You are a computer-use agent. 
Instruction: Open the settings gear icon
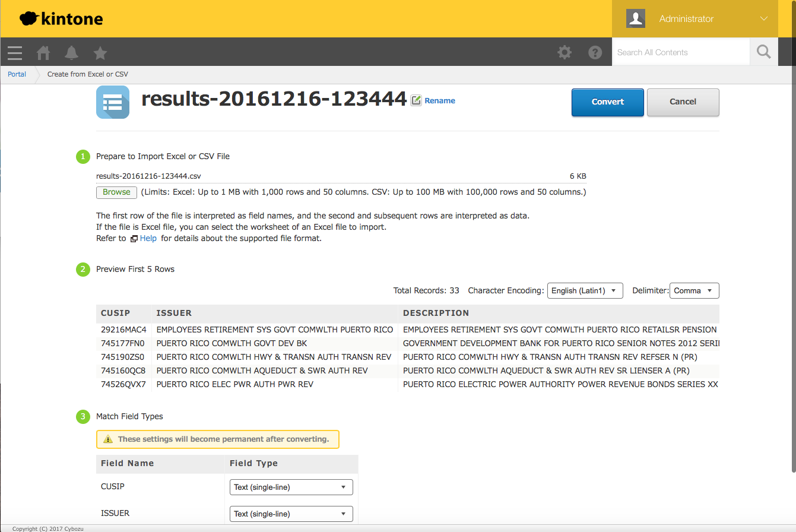tap(565, 52)
